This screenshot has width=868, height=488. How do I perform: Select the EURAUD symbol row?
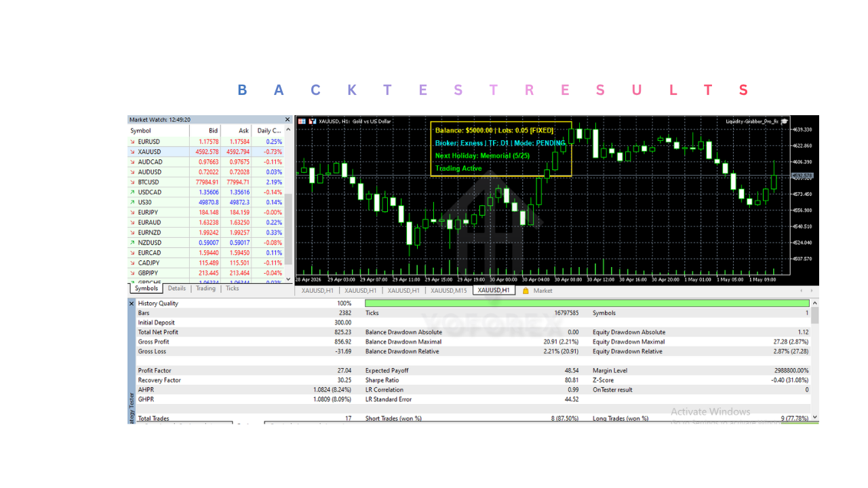[x=206, y=222]
